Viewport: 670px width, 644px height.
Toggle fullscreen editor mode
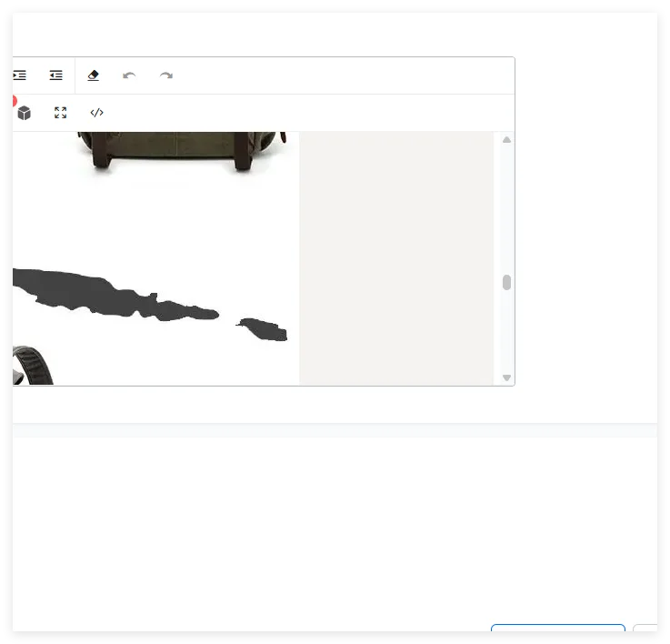tap(61, 113)
